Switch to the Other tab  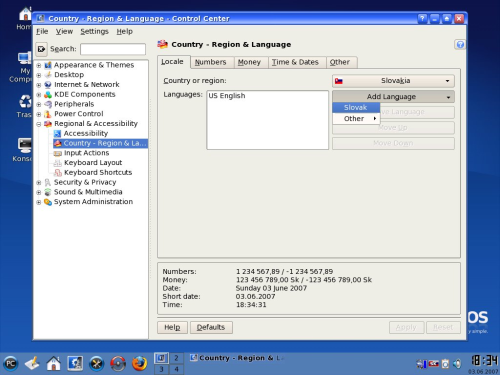(x=341, y=62)
